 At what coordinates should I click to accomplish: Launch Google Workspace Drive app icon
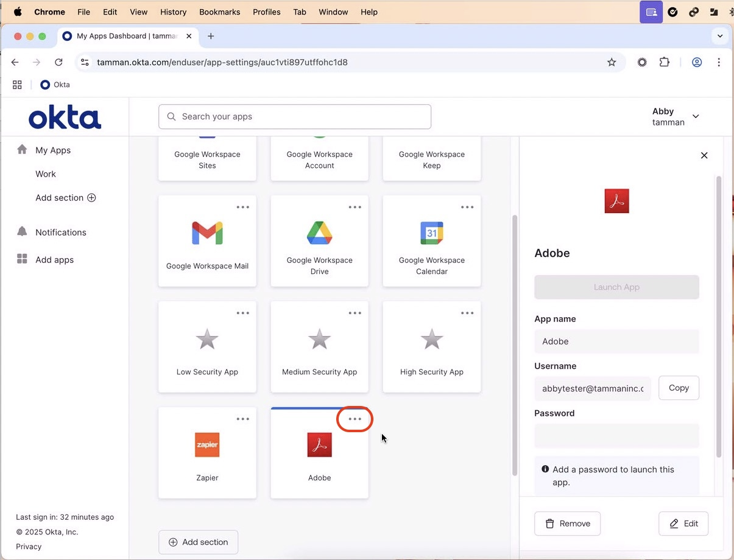click(x=319, y=233)
